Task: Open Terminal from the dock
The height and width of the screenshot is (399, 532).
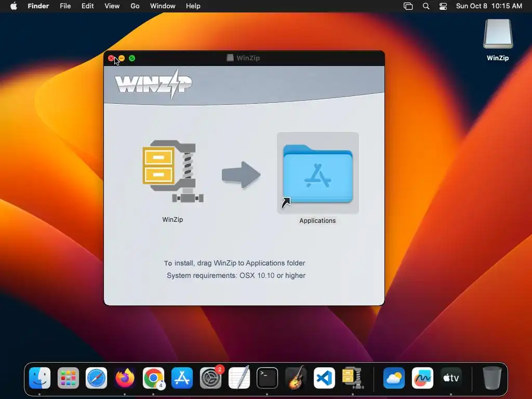Action: tap(268, 378)
